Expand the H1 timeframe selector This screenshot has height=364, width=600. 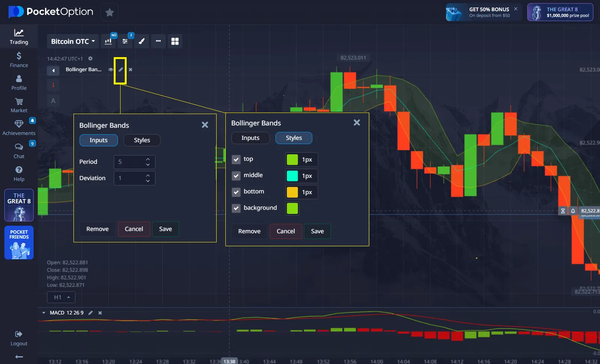pyautogui.click(x=61, y=297)
